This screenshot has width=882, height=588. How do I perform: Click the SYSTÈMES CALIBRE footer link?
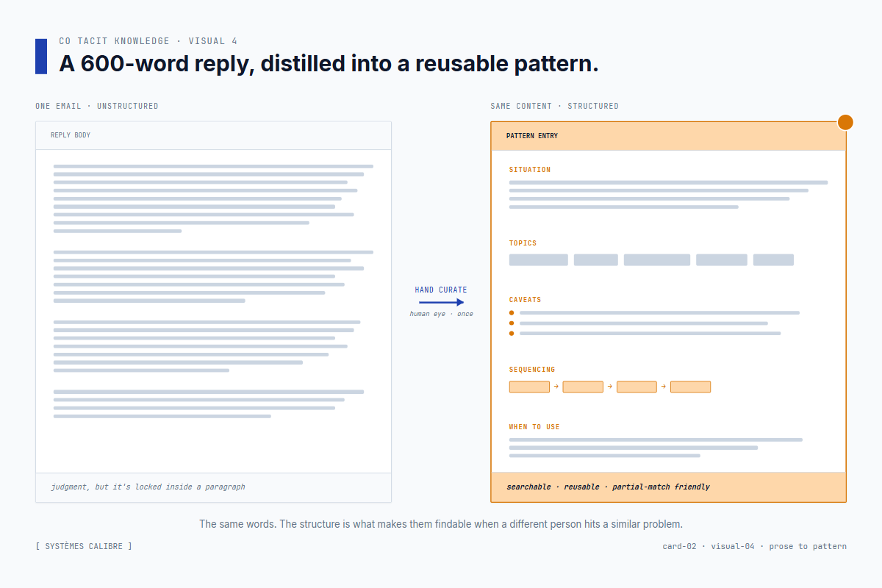[83, 546]
